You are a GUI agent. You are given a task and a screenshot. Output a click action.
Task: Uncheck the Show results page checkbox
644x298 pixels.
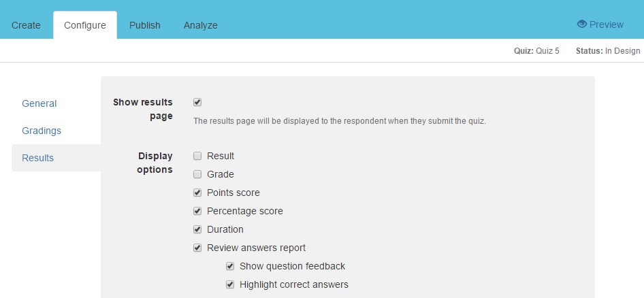(x=197, y=102)
